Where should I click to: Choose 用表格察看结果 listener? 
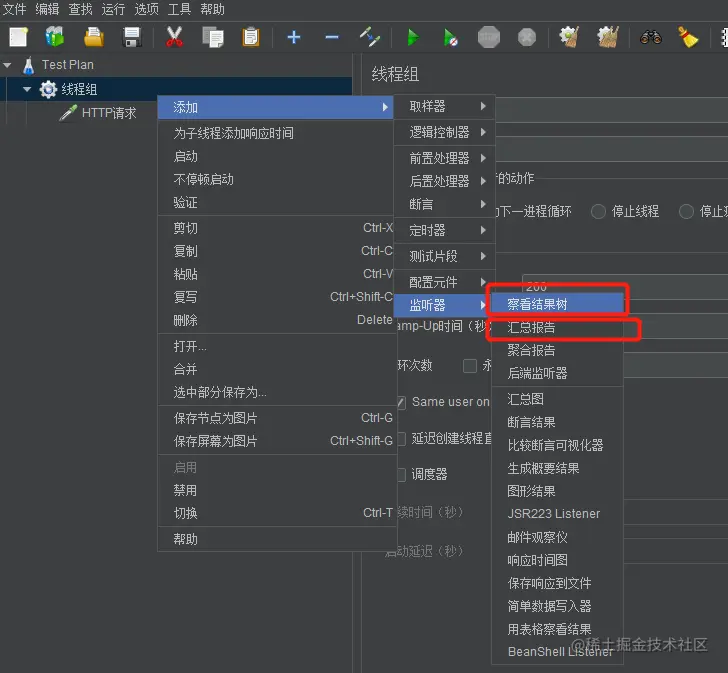pos(558,629)
